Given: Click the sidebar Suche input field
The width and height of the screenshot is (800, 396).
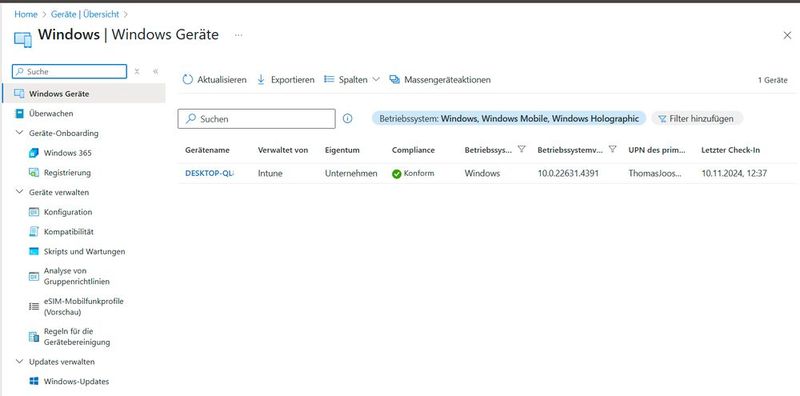Looking at the screenshot, I should coord(69,71).
